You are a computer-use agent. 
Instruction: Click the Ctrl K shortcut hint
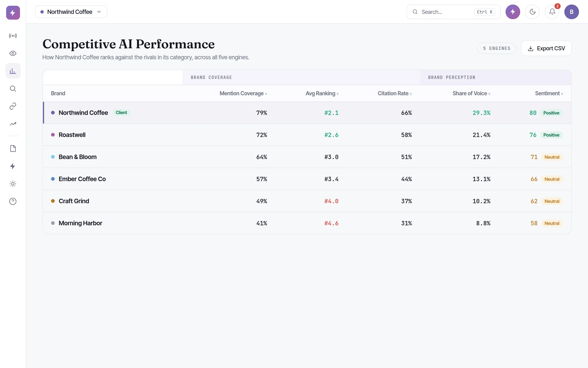[484, 12]
